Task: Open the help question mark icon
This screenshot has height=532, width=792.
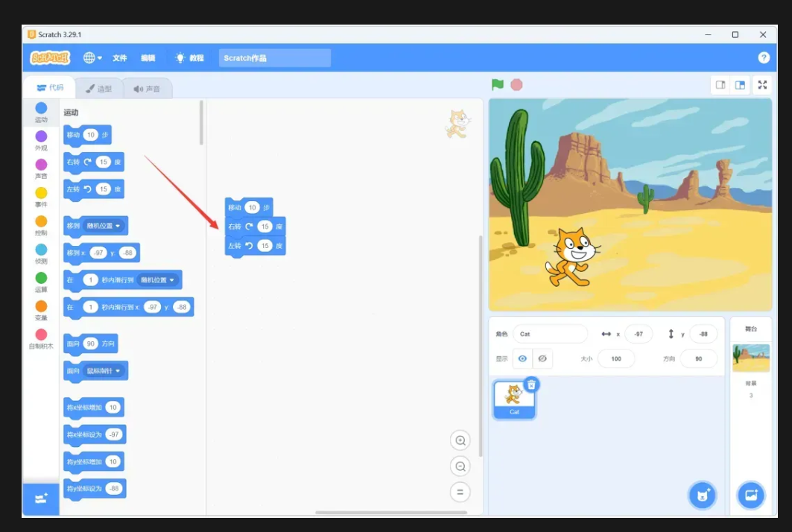Action: pos(763,57)
